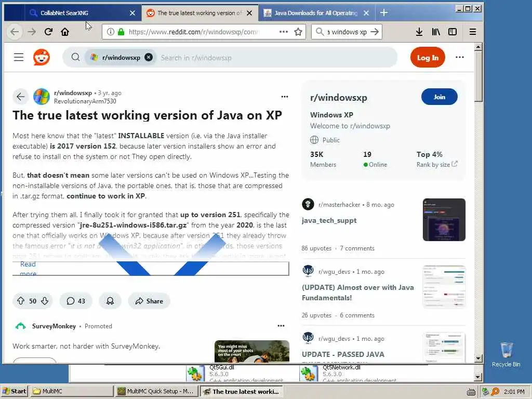The image size is (532, 399).
Task: Open Reddit's top-right three-dot options menu
Action: 460,57
